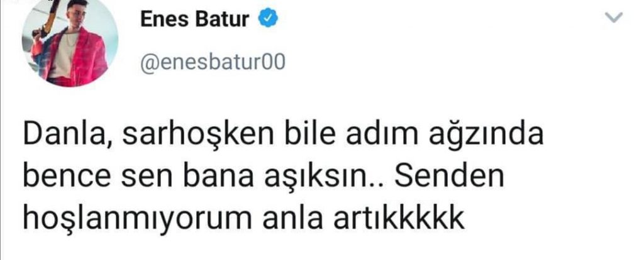Select the word "Danla" in the tweet
This screenshot has width=644, height=260.
click(x=68, y=136)
